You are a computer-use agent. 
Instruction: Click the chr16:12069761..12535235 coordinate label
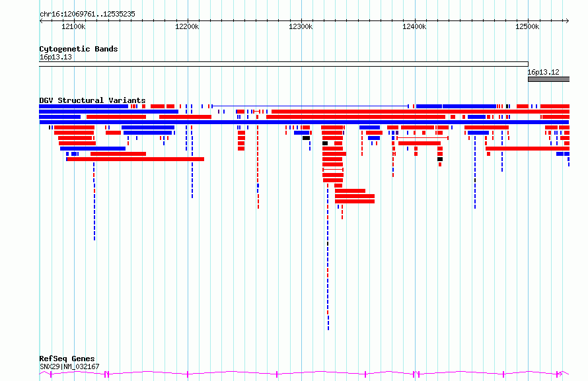click(87, 15)
